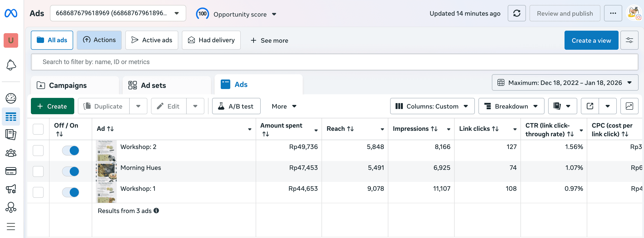Open the Columns: Custom dropdown
644x238 pixels.
coord(432,106)
